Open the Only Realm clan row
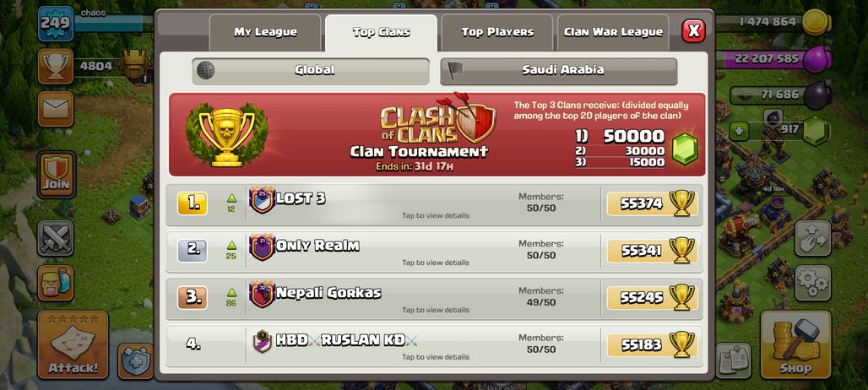Viewport: 868px width, 390px height. pos(435,252)
